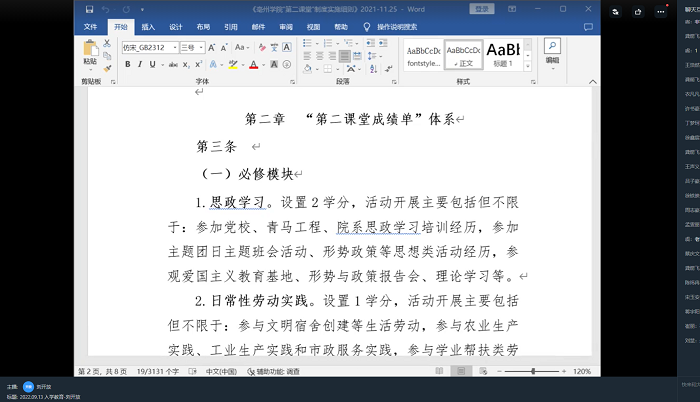Switch to the 引用 References tab

(231, 27)
